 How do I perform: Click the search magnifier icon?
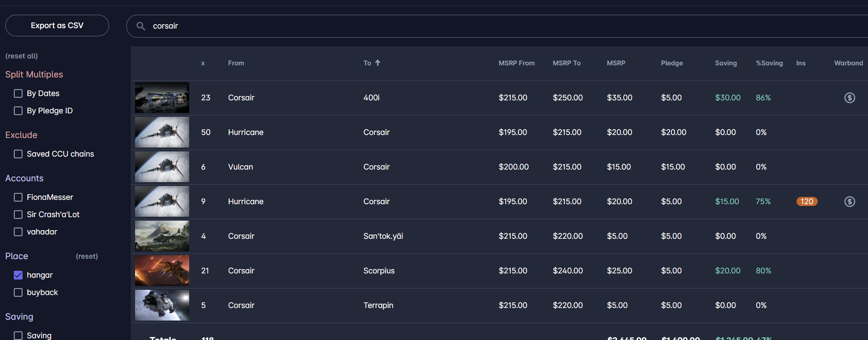141,26
